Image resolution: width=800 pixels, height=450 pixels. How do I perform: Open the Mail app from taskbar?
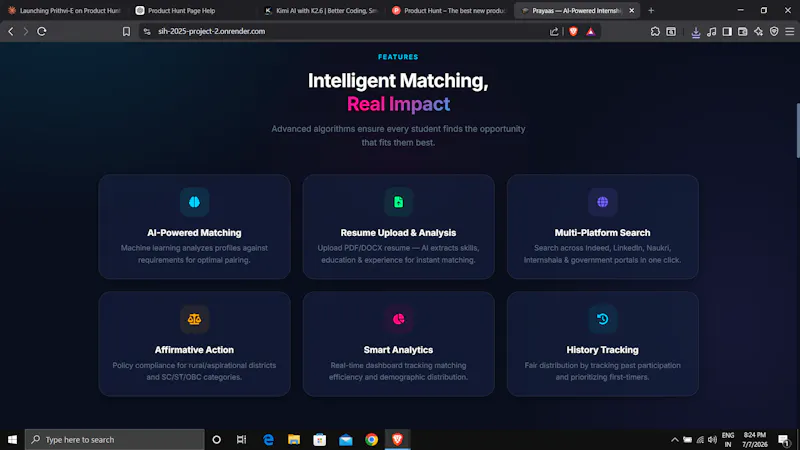coord(345,439)
